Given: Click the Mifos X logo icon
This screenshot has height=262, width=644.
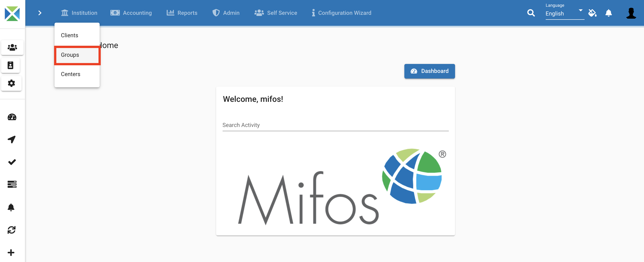Looking at the screenshot, I should [12, 13].
